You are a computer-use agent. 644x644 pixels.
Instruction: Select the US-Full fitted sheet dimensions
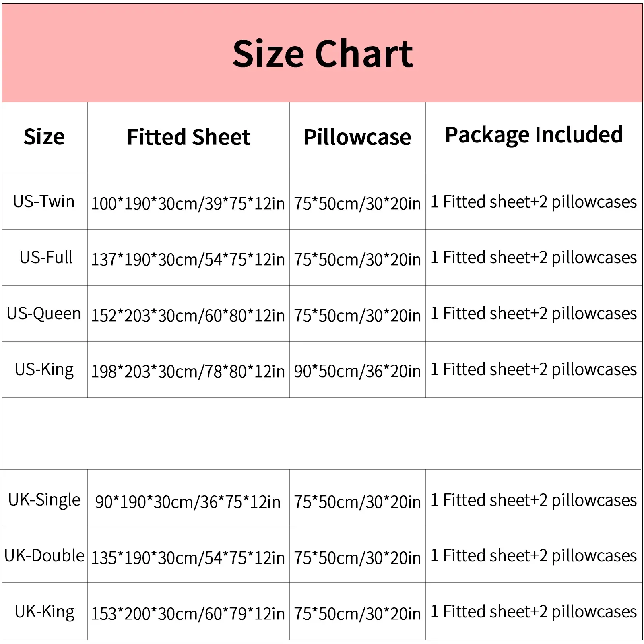(x=188, y=260)
